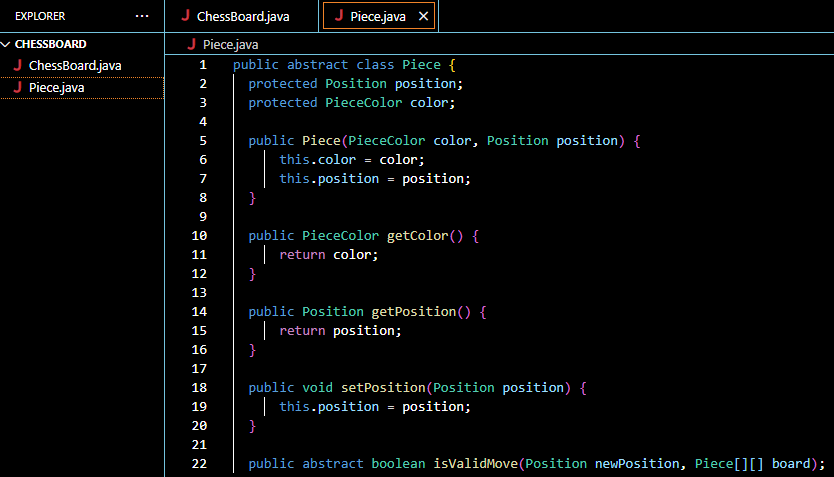Select Piece.java in the Explorer tree
Image resolution: width=834 pixels, height=477 pixels.
pos(56,87)
